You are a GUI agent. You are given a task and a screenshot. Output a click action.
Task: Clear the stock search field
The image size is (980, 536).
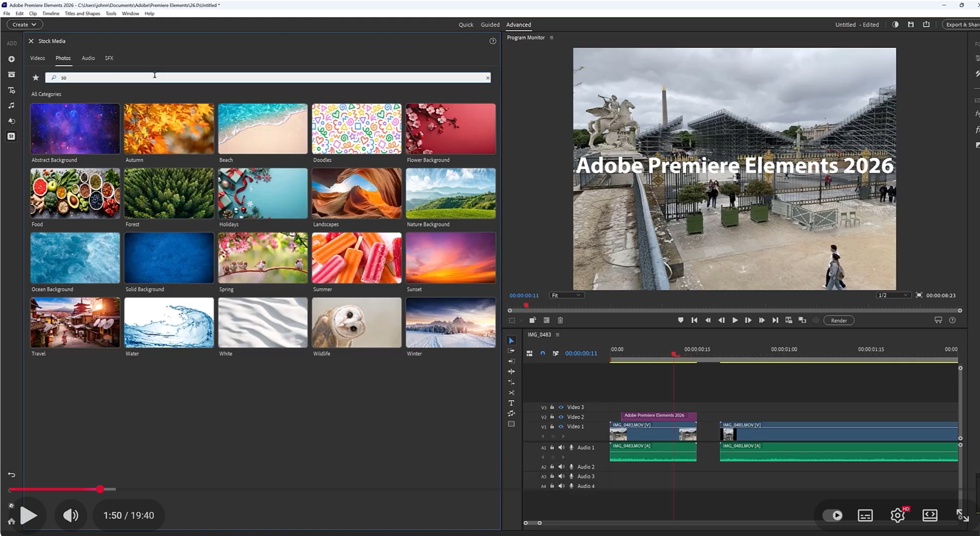[x=488, y=78]
